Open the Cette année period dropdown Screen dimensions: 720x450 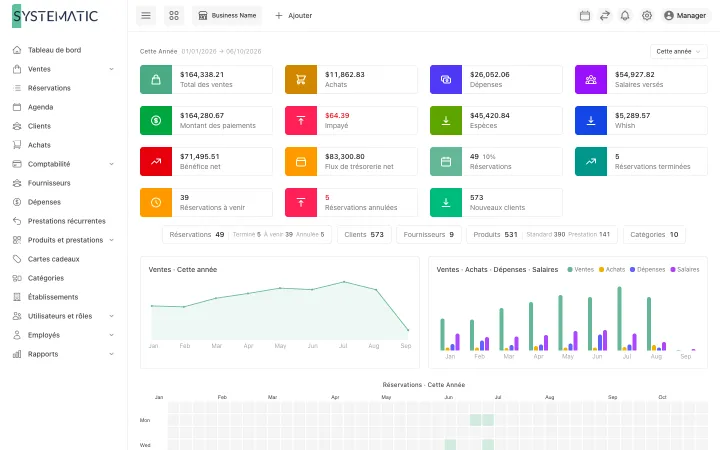point(679,51)
